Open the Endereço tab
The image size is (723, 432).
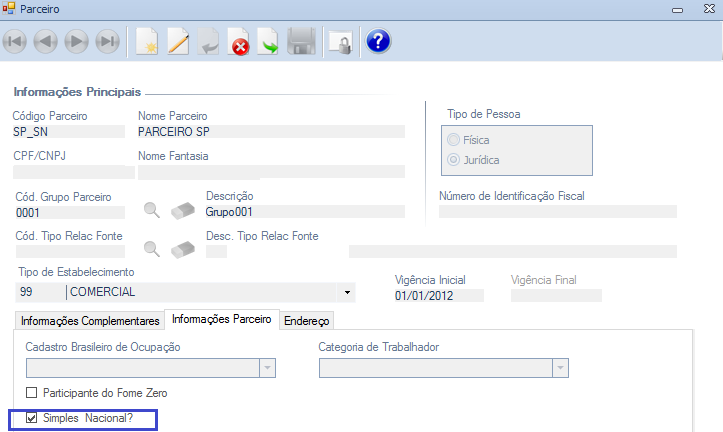tap(307, 321)
